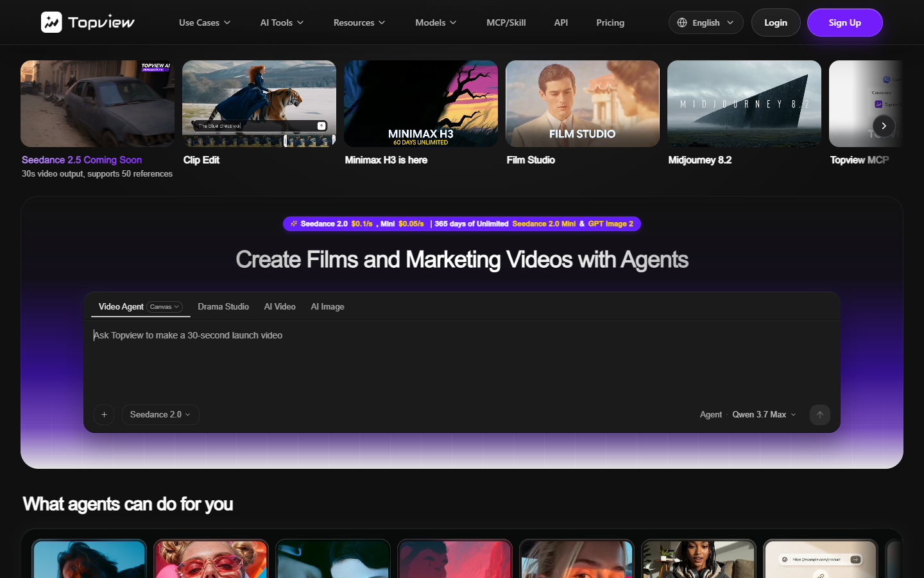Click the Topview MCP title
924x578 pixels.
click(859, 160)
